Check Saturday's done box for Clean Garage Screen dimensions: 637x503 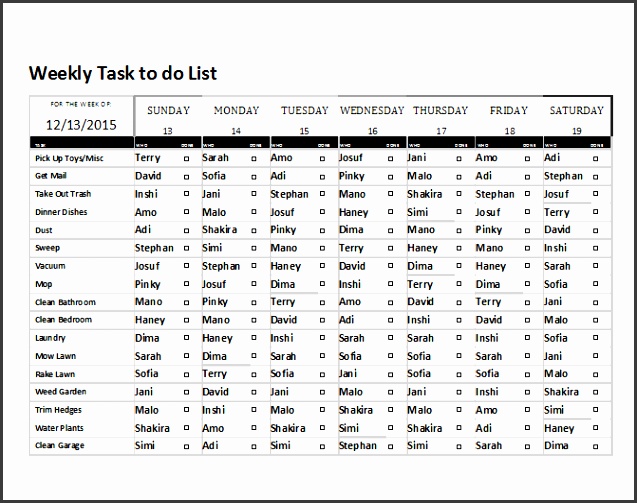(x=596, y=447)
